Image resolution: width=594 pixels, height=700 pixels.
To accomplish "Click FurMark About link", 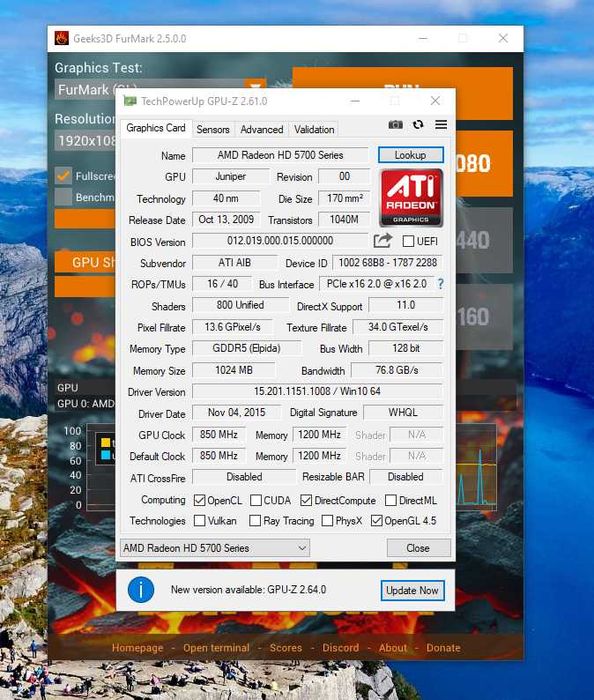I will click(393, 648).
